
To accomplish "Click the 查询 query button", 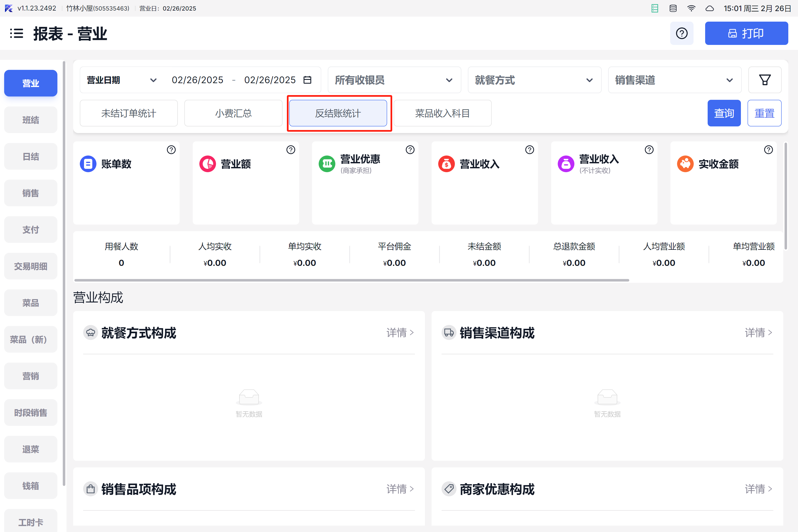I will point(724,113).
